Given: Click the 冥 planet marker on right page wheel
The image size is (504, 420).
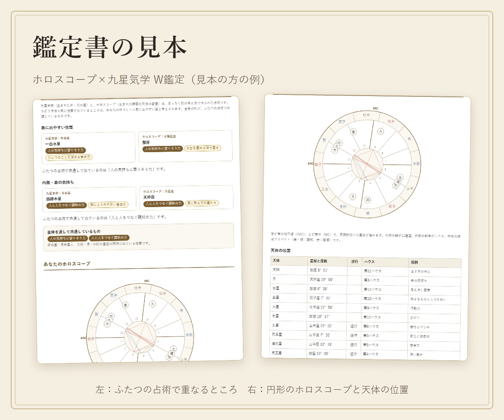Looking at the screenshot, I should click(368, 200).
